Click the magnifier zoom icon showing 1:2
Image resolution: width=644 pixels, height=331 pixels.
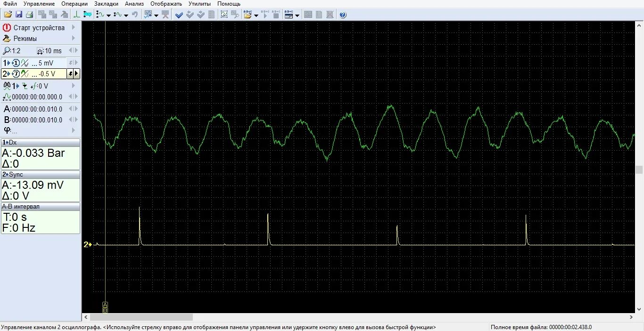(x=7, y=50)
